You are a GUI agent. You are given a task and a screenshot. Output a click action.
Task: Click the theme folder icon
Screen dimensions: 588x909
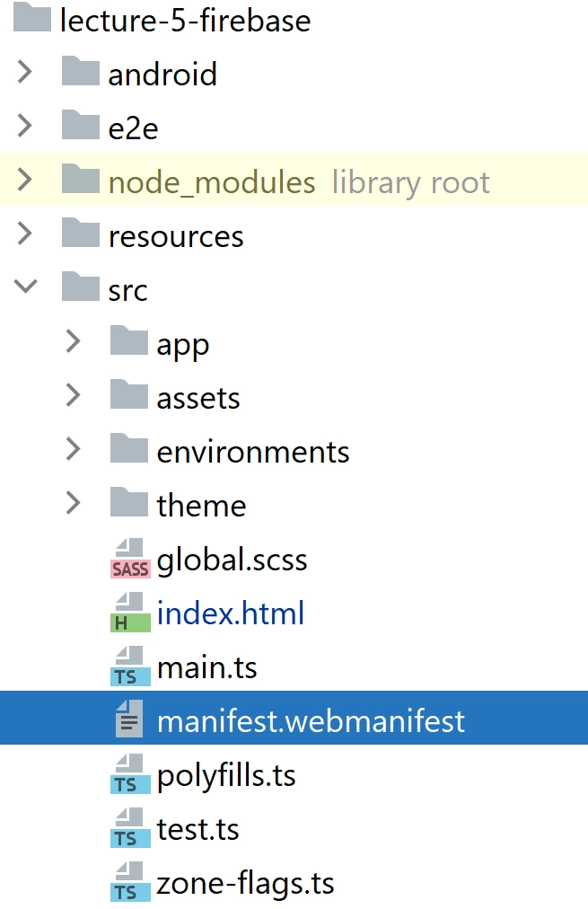129,505
